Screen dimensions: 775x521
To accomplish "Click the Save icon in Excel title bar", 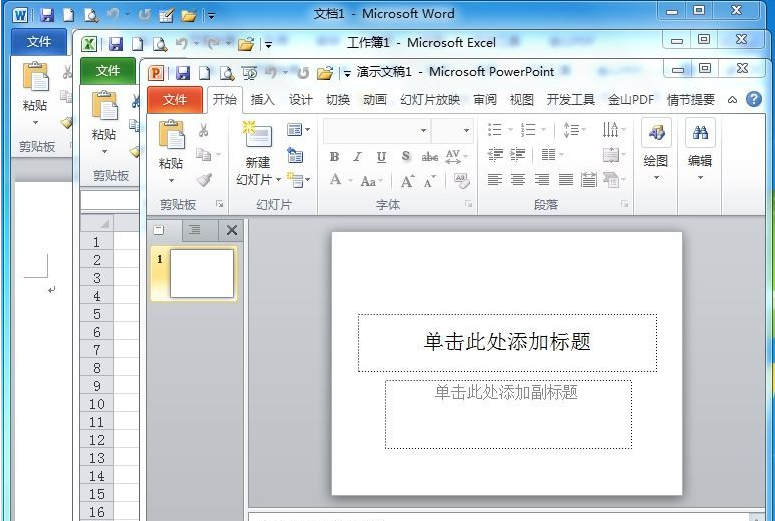I will (116, 44).
